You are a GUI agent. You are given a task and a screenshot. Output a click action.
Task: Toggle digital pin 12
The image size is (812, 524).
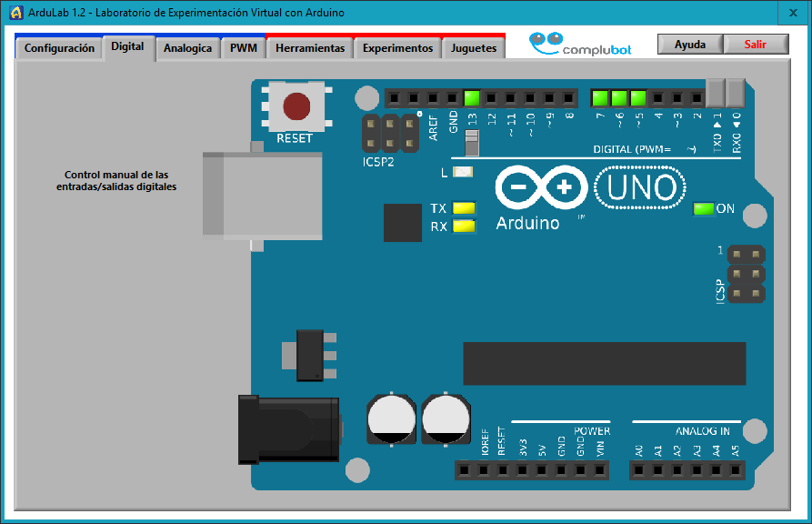click(491, 97)
